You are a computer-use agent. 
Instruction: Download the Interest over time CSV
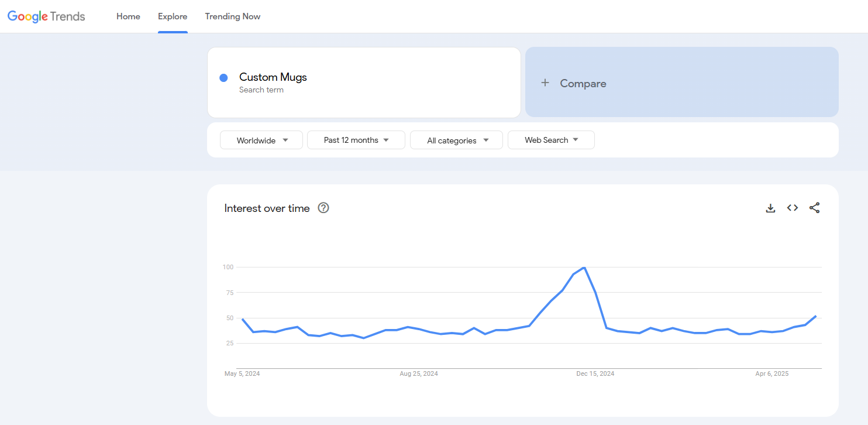[770, 208]
